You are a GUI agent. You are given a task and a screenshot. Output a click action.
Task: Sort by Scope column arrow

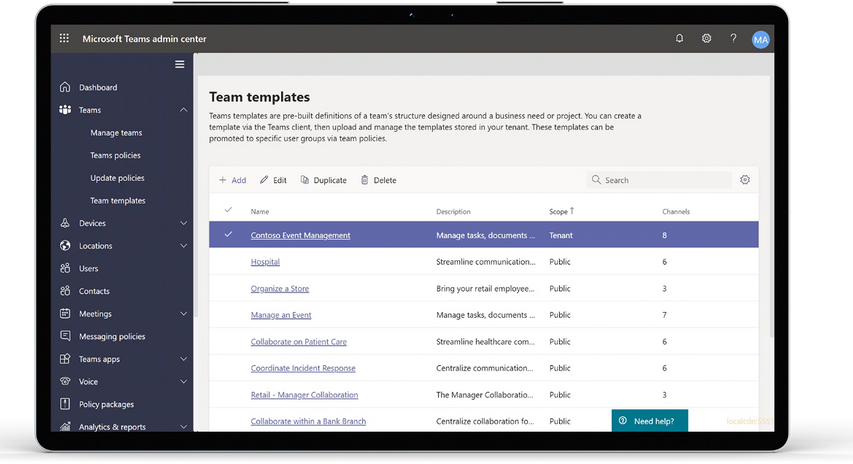[572, 211]
